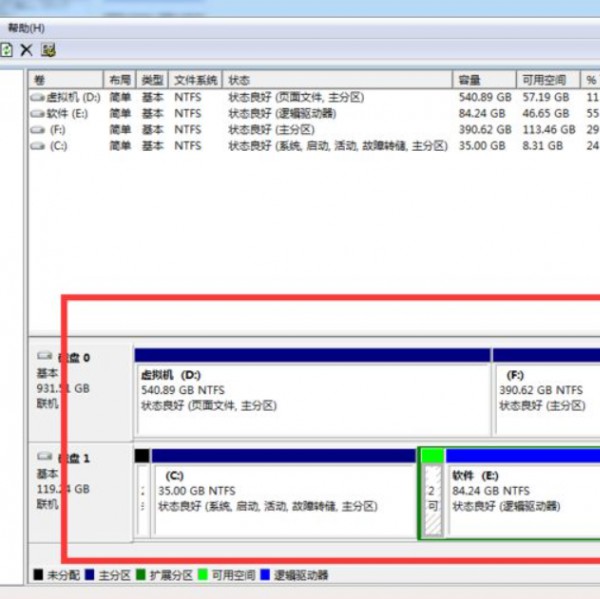Open the 帮助(H) menu
The image size is (600, 599).
click(x=26, y=28)
